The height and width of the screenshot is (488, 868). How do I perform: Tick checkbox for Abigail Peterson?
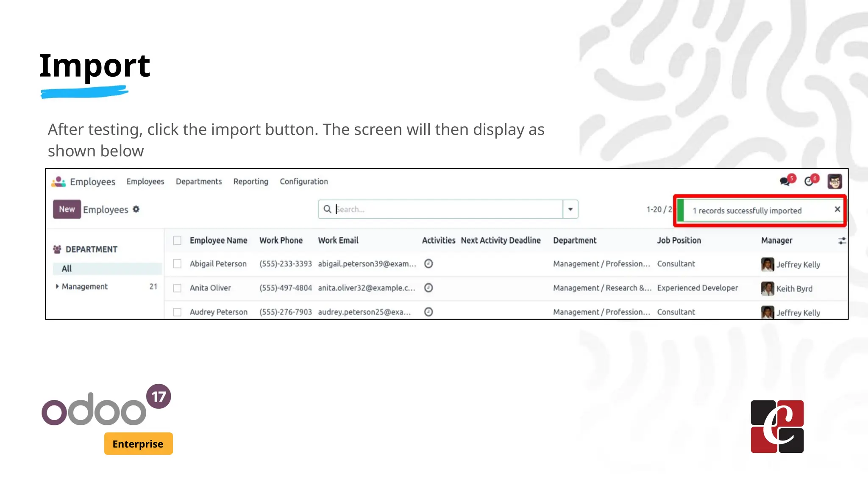coord(177,264)
